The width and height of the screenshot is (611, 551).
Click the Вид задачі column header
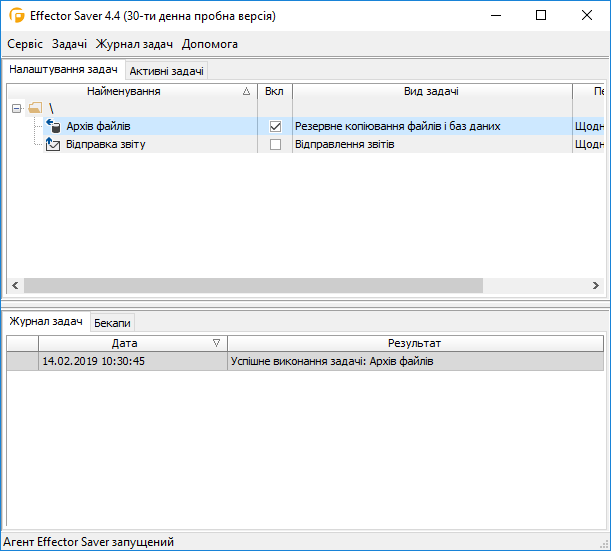432,91
